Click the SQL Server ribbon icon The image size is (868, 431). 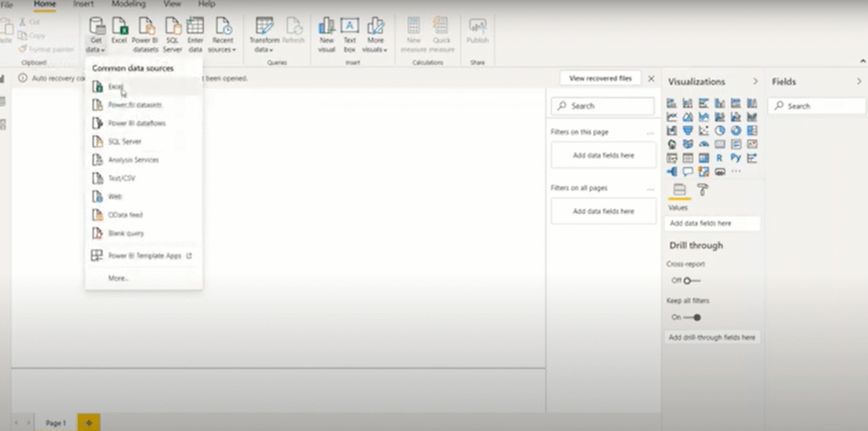coord(172,32)
